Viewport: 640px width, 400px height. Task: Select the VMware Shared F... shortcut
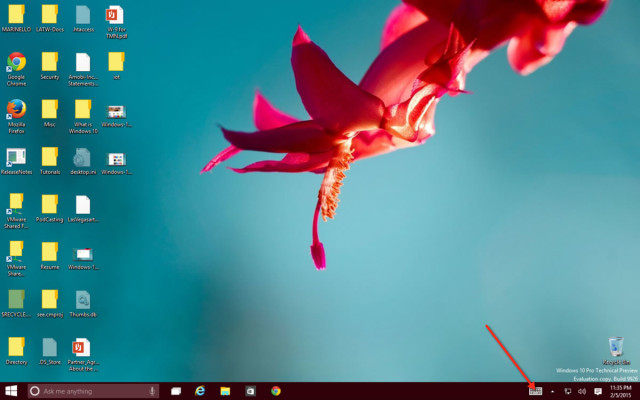pos(16,211)
